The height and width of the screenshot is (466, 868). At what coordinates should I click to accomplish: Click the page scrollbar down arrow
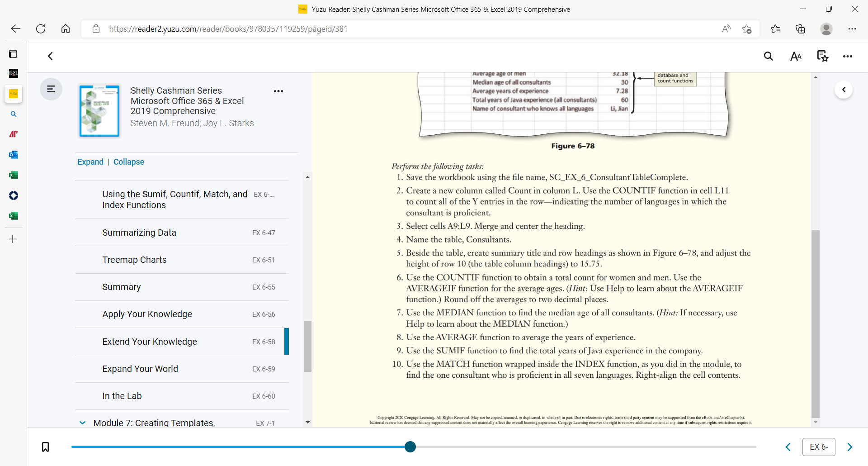(816, 423)
